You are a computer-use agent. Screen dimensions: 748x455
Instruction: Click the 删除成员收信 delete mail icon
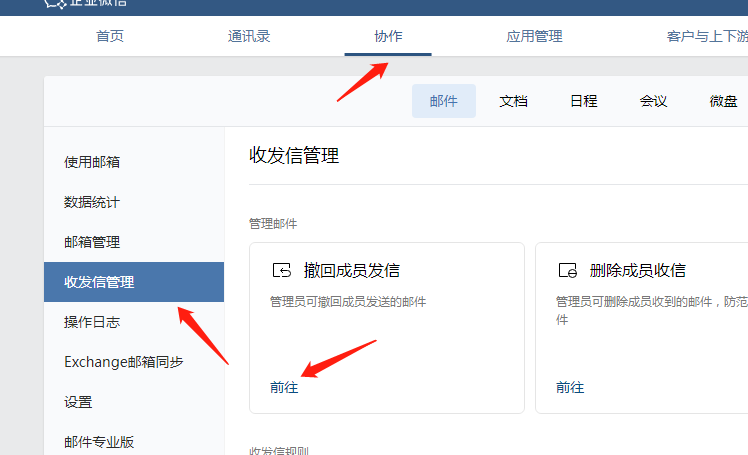click(x=567, y=271)
